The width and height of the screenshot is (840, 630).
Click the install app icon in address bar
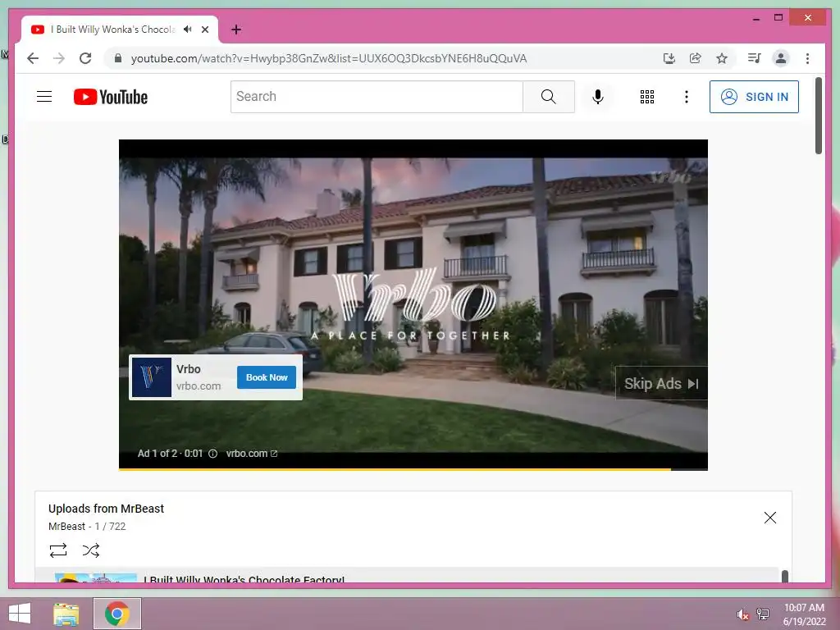669,58
